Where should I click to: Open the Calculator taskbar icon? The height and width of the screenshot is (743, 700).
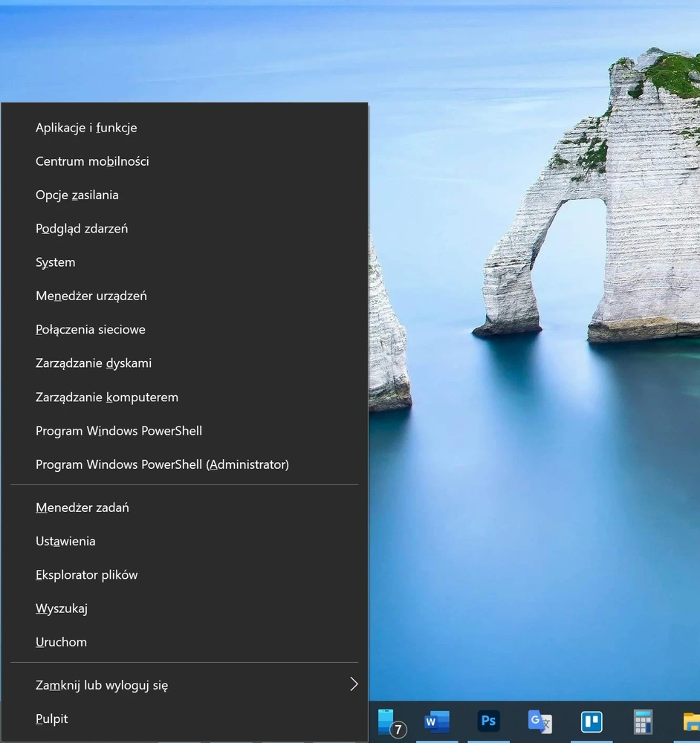(643, 721)
